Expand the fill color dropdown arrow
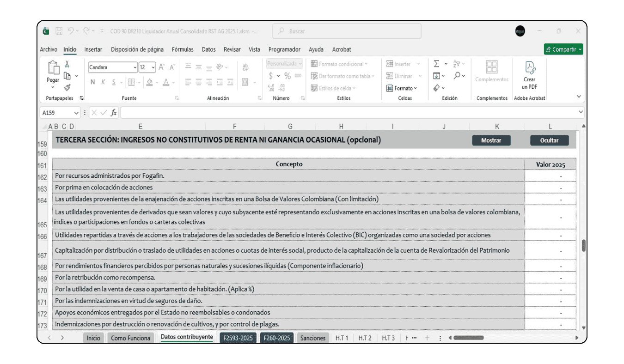The width and height of the screenshot is (624, 364). (157, 83)
